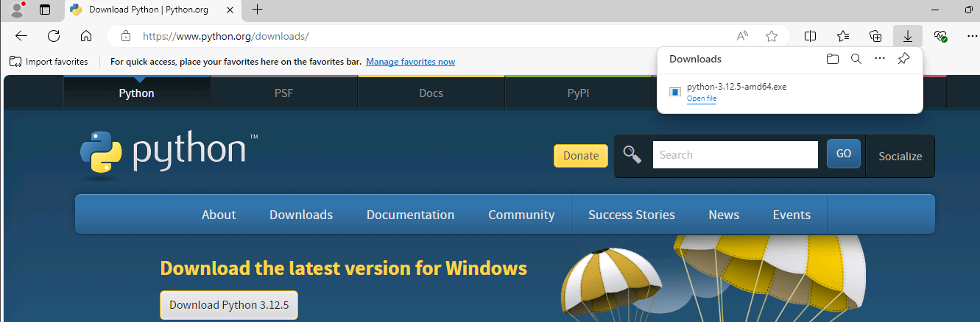Image resolution: width=980 pixels, height=322 pixels.
Task: Open the tab actions menu icon
Action: [46, 10]
